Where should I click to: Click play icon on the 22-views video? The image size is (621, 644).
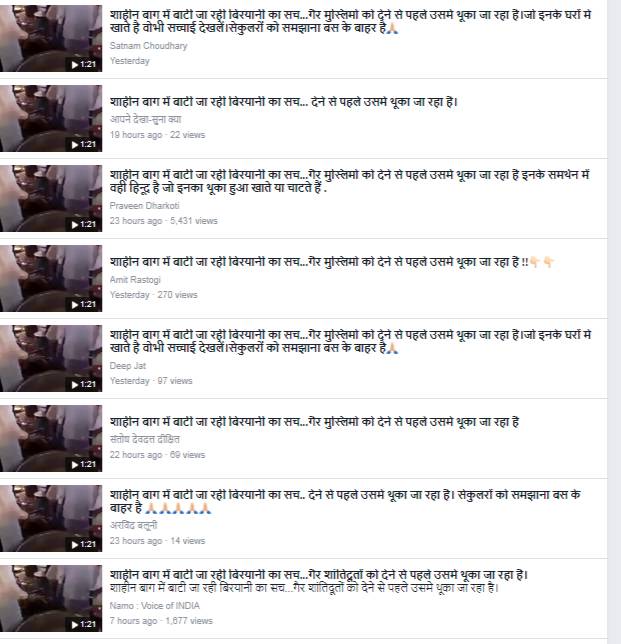click(x=75, y=145)
